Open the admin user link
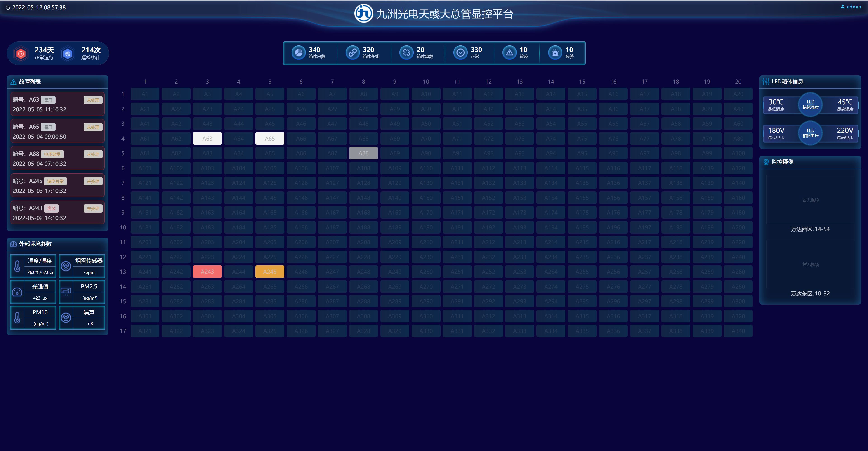The width and height of the screenshot is (868, 451). tap(851, 7)
